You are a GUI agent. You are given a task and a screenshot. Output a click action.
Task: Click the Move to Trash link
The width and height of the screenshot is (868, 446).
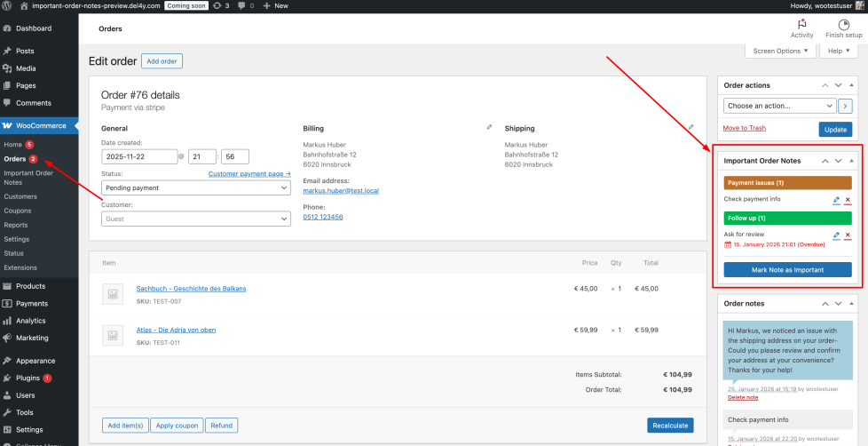tap(745, 129)
